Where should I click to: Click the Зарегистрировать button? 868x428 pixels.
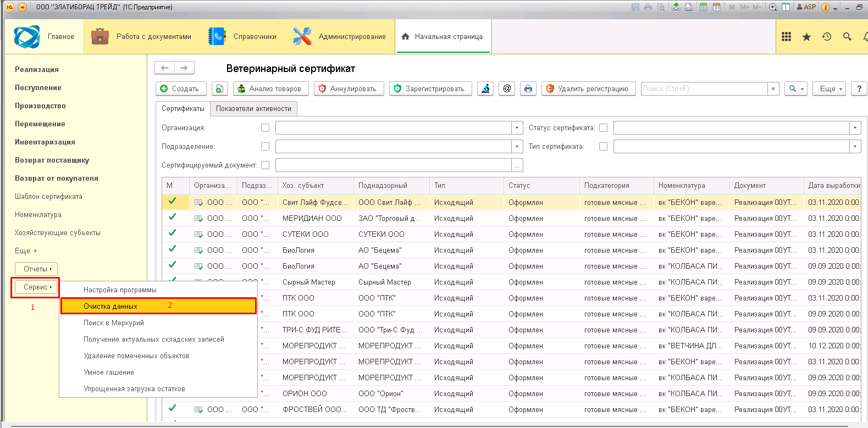coord(430,88)
